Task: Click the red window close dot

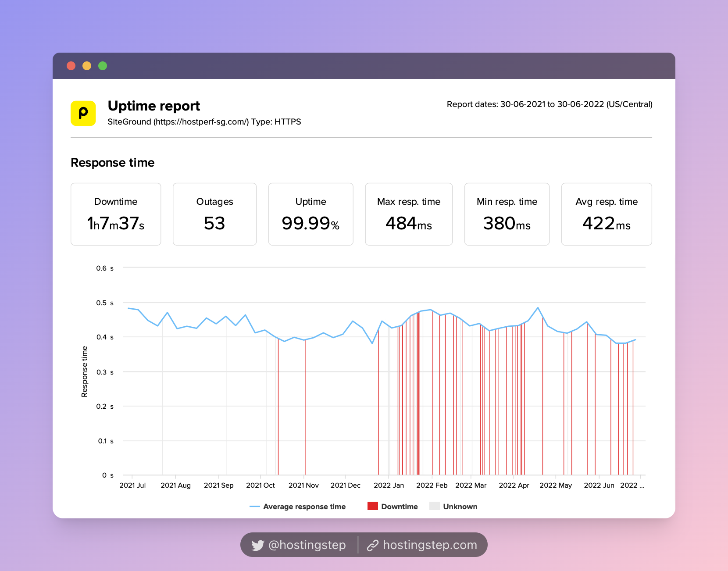Action: click(71, 66)
